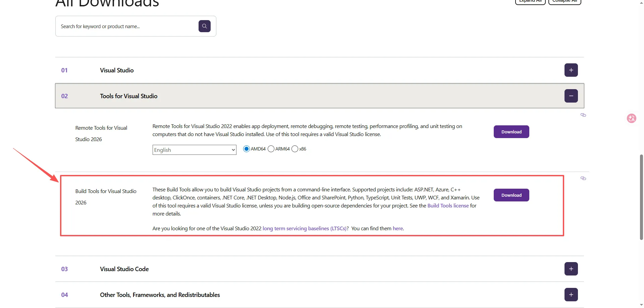Click the scrollbar down arrow
Screen dimensions: 644x308
[641, 305]
